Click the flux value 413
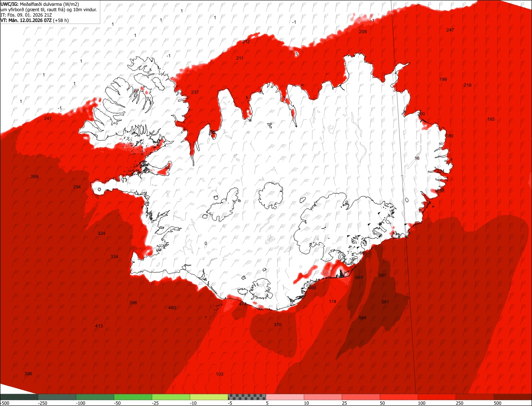 (x=99, y=326)
